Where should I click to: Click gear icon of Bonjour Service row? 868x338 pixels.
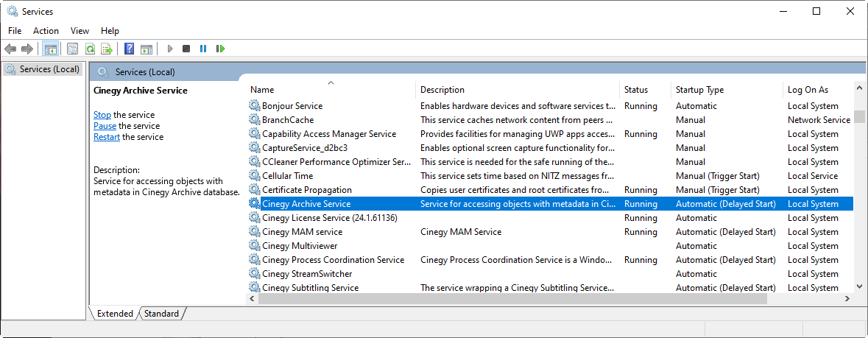(x=254, y=106)
